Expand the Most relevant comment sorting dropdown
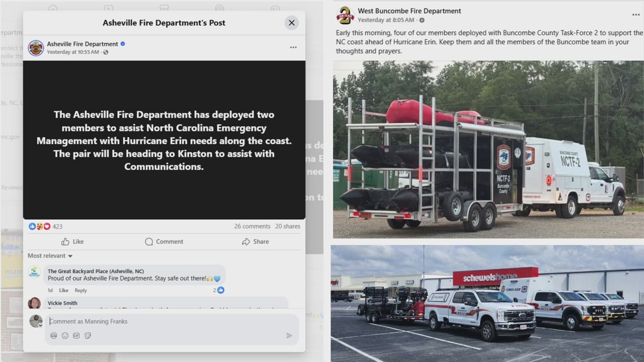Viewport: 644px width, 362px height. tap(50, 256)
